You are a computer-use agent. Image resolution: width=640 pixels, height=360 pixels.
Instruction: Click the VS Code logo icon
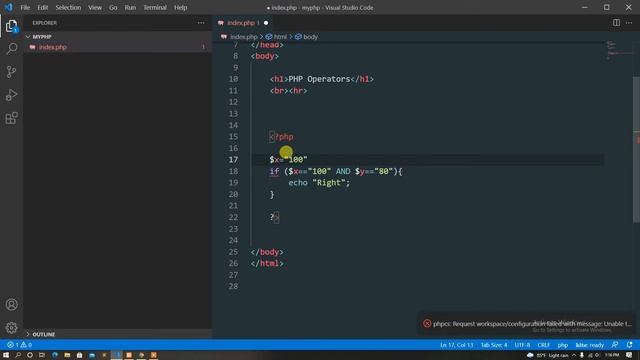click(9, 7)
